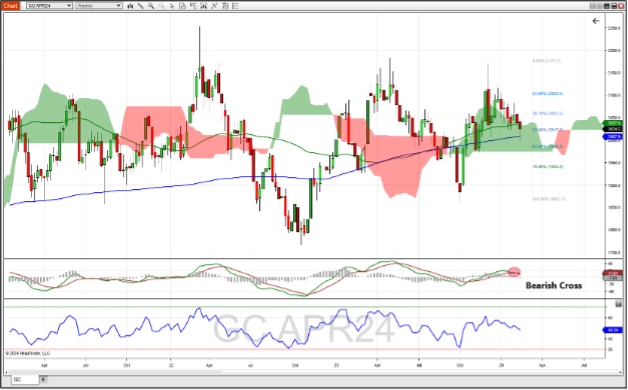The image size is (628, 390).
Task: Click the bar chart style icon in toolbar
Action: [x=130, y=6]
